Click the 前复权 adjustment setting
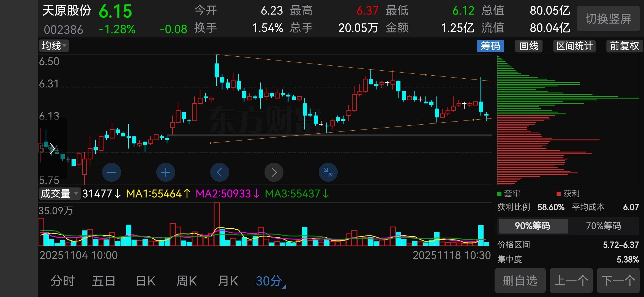Image resolution: width=644 pixels, height=297 pixels. (x=624, y=46)
